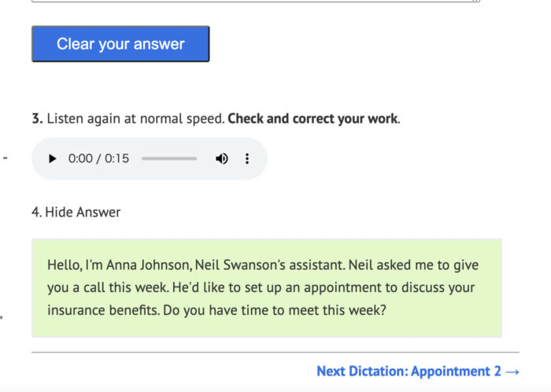Image resolution: width=551 pixels, height=392 pixels.
Task: Click the answer text area's bottom edge
Action: pyautogui.click(x=256, y=2)
